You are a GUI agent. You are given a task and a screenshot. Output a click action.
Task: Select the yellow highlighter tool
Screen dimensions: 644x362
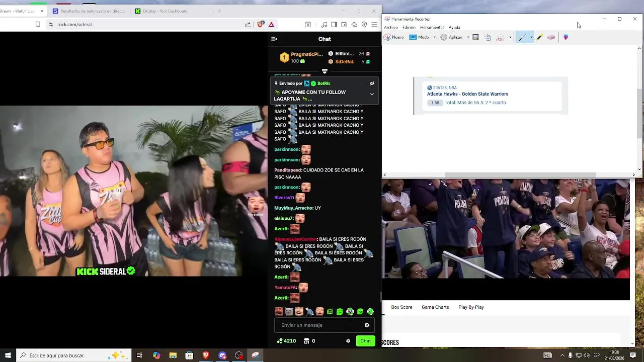pyautogui.click(x=539, y=37)
